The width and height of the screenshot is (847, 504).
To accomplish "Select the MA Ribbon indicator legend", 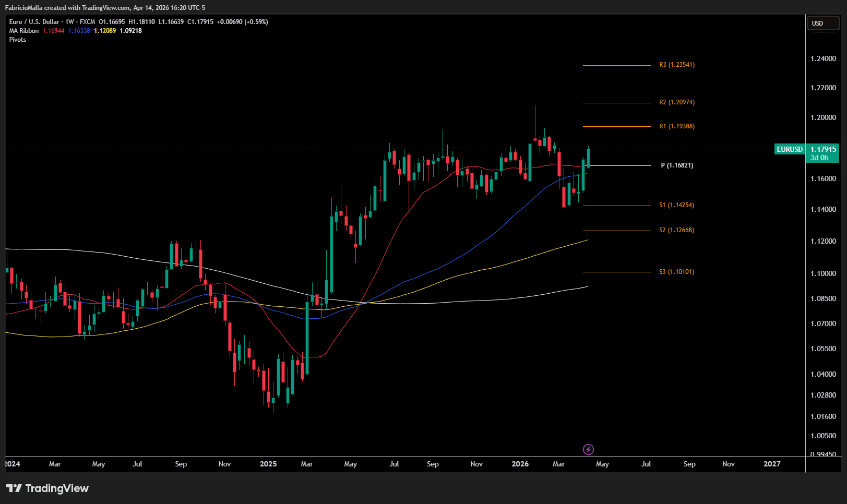I will (x=24, y=31).
